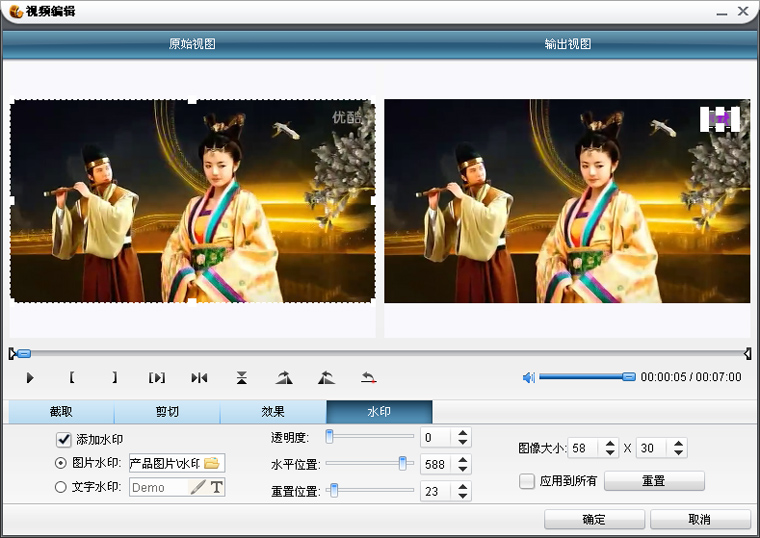Flip video horizontally icon
The width and height of the screenshot is (760, 538).
(x=199, y=378)
